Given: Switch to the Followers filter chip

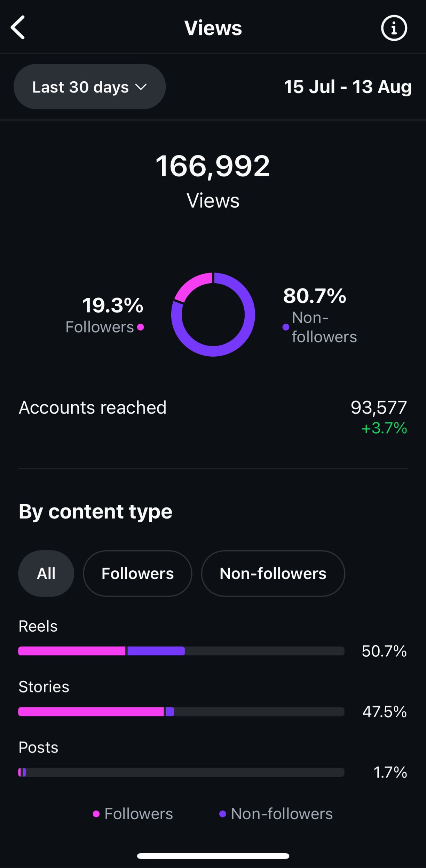Looking at the screenshot, I should tap(138, 573).
